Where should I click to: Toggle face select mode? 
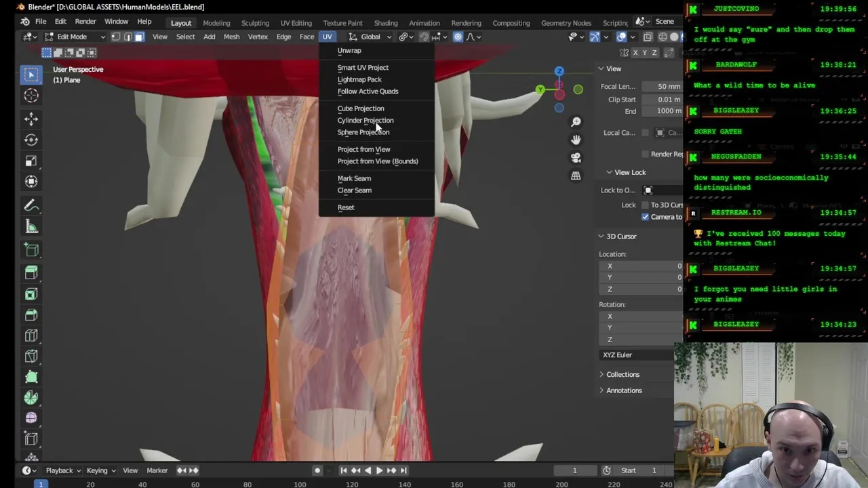[139, 37]
